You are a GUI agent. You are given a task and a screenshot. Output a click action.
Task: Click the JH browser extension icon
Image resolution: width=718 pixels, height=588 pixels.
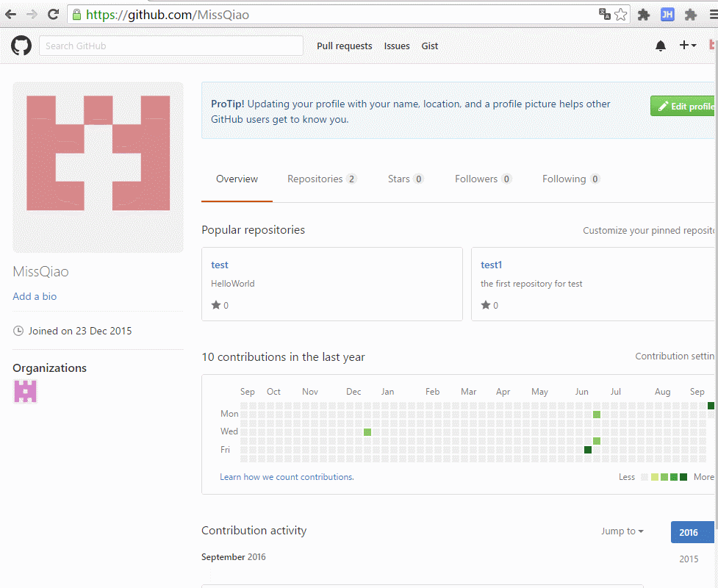(667, 15)
